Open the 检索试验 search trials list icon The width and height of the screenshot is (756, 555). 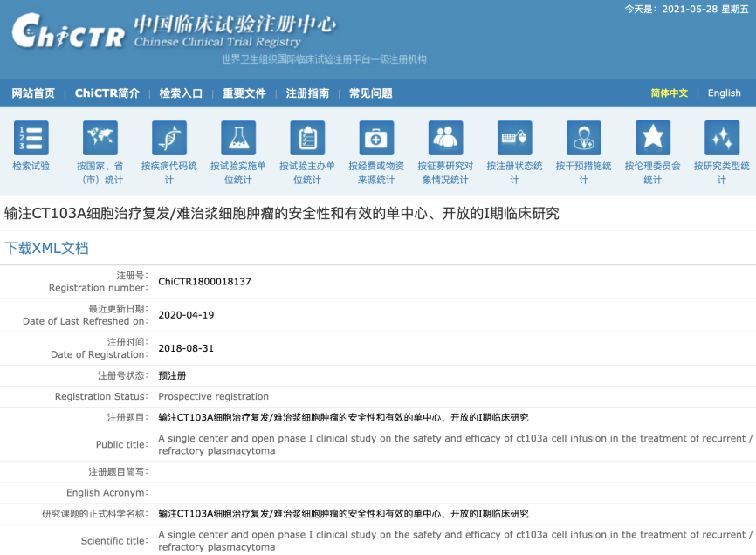pos(31,138)
